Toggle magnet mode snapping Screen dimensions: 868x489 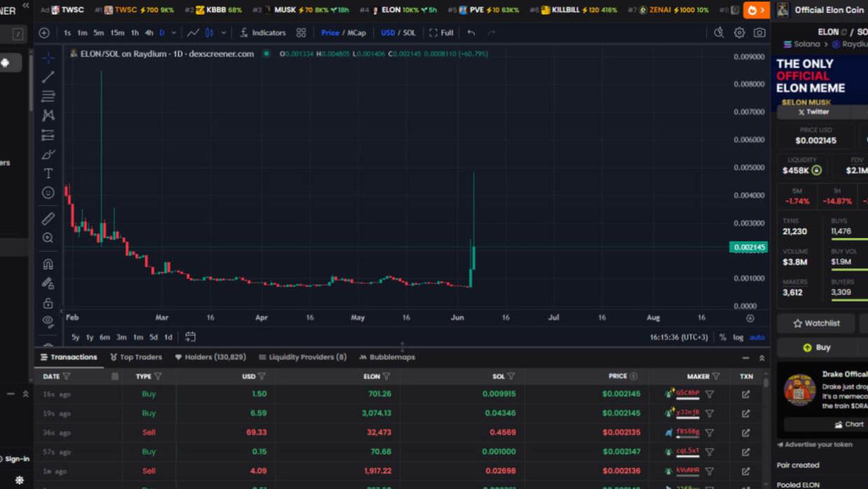[48, 264]
